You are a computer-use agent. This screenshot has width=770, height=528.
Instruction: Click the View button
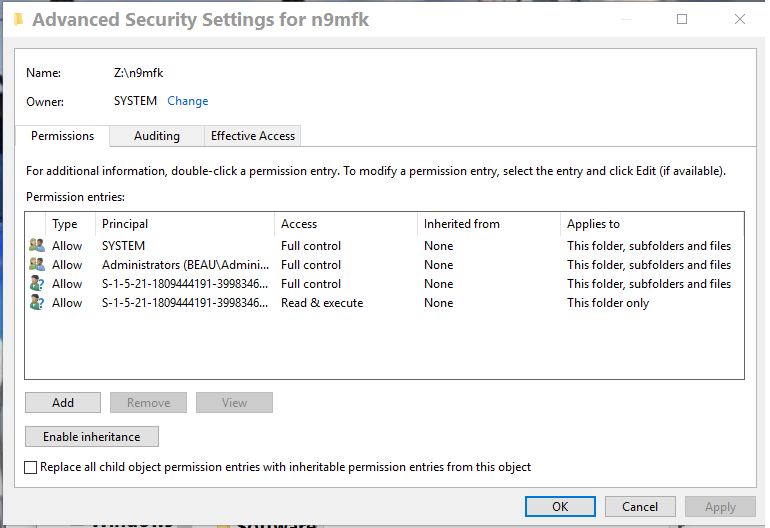234,403
